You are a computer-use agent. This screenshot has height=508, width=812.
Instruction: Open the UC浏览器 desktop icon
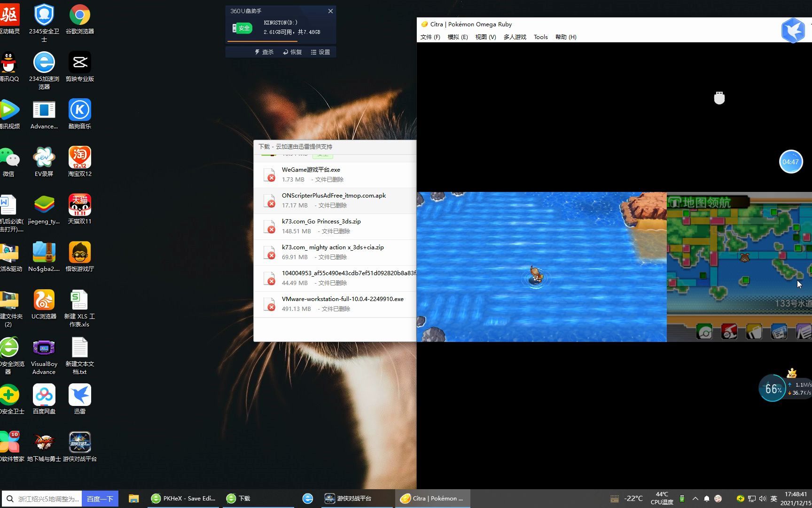(44, 304)
